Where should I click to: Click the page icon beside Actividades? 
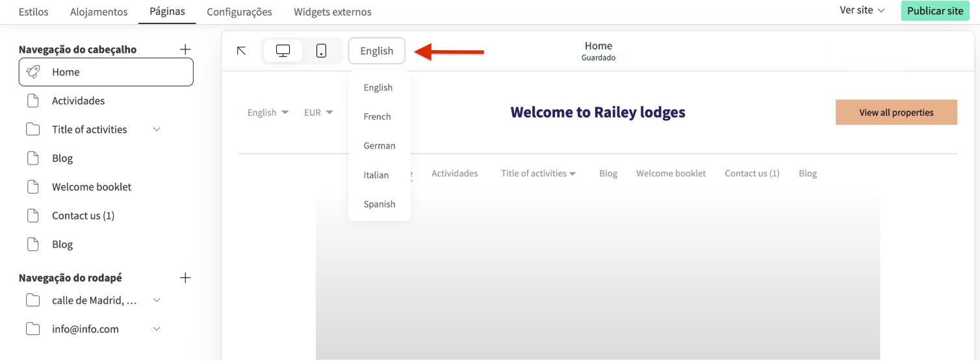[x=33, y=101]
